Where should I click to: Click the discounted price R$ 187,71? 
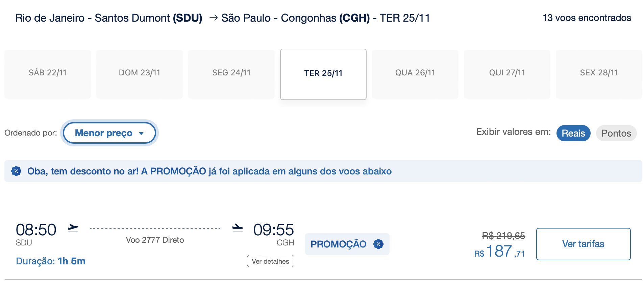[x=499, y=252]
